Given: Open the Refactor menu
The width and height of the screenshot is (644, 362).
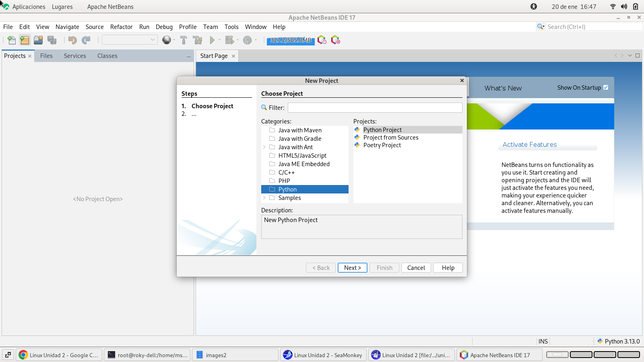Looking at the screenshot, I should point(121,27).
